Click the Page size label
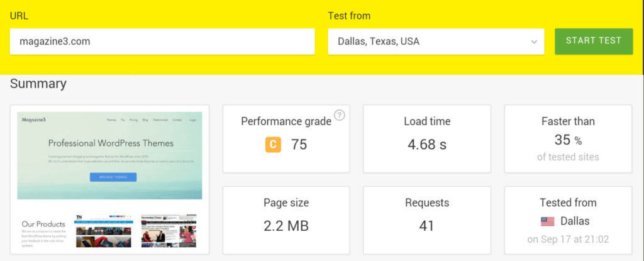This screenshot has width=644, height=261. (x=286, y=203)
